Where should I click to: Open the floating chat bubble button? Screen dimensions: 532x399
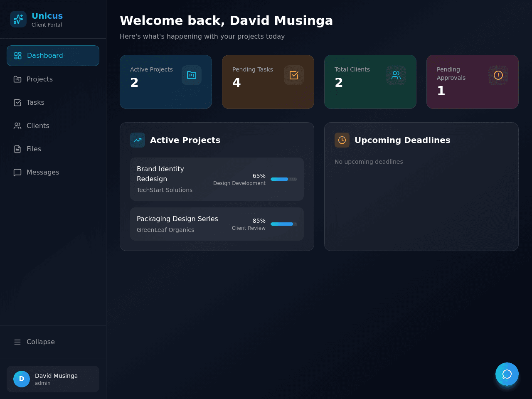[507, 374]
